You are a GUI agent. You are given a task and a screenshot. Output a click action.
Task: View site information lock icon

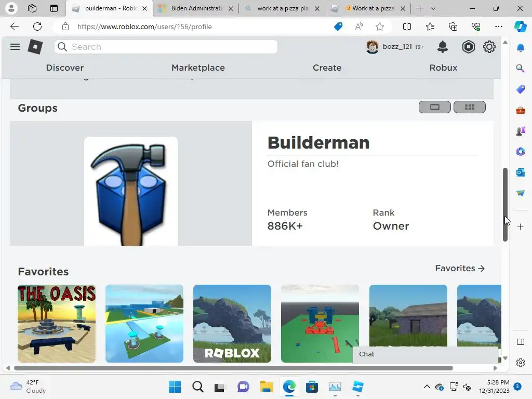point(65,26)
